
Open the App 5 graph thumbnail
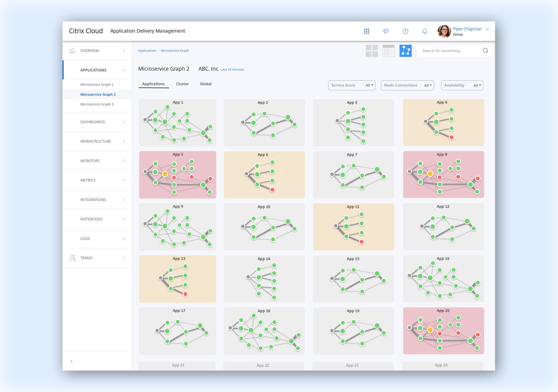click(x=177, y=175)
